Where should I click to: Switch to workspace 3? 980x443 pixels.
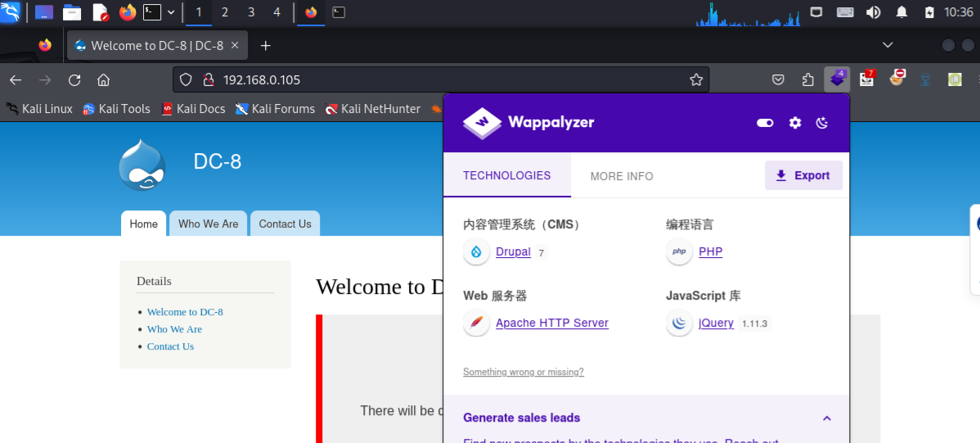point(251,12)
